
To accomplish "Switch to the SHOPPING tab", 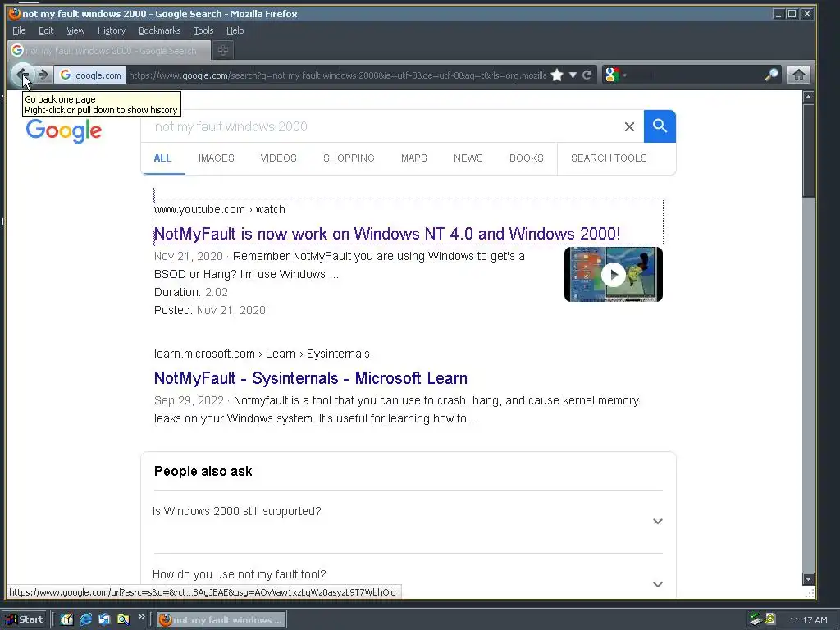I will pos(349,158).
